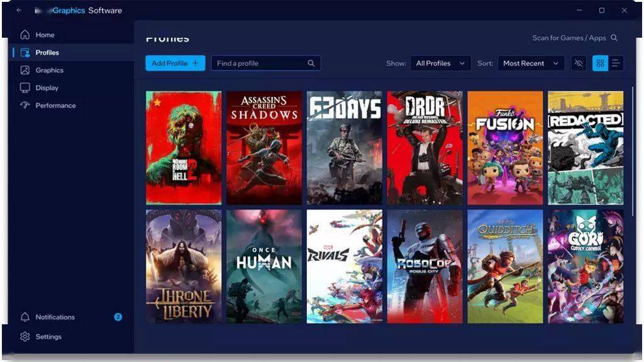
Task: Maximize the Graphics Software window
Action: coord(602,10)
